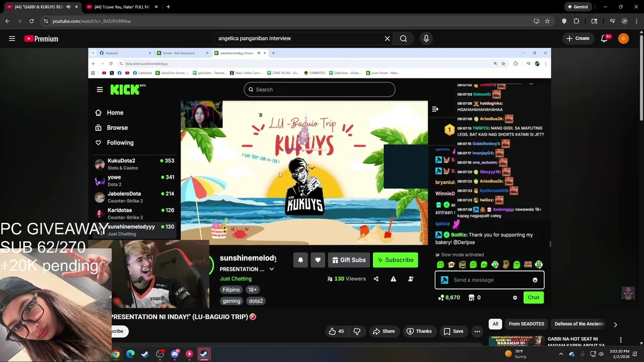This screenshot has height=362, width=644.
Task: Focus the YouTube search input field
Action: coord(299,38)
